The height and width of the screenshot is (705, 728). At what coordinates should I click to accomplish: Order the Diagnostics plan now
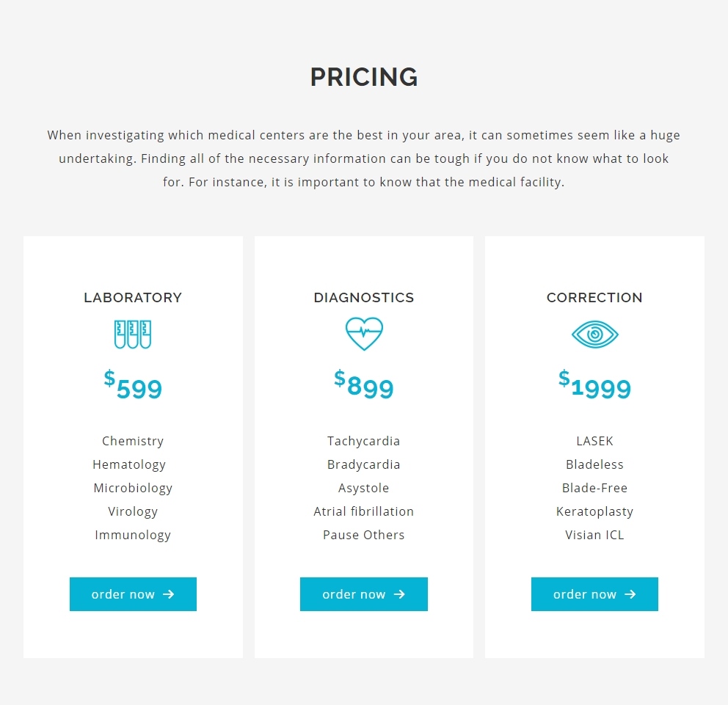point(364,594)
